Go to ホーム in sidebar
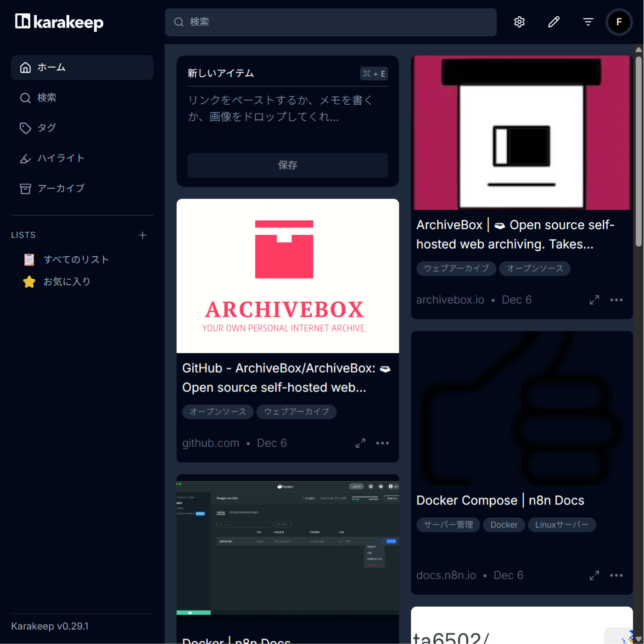Viewport: 644px width, 644px height. (82, 68)
